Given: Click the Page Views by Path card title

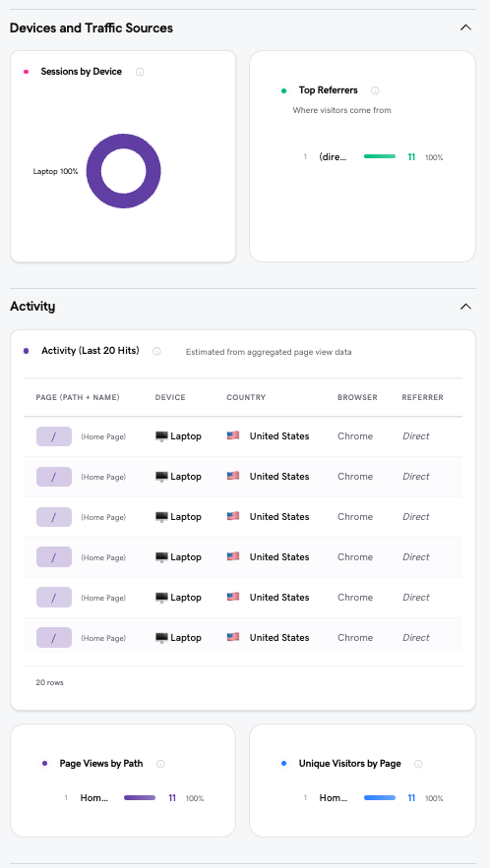Looking at the screenshot, I should [101, 764].
